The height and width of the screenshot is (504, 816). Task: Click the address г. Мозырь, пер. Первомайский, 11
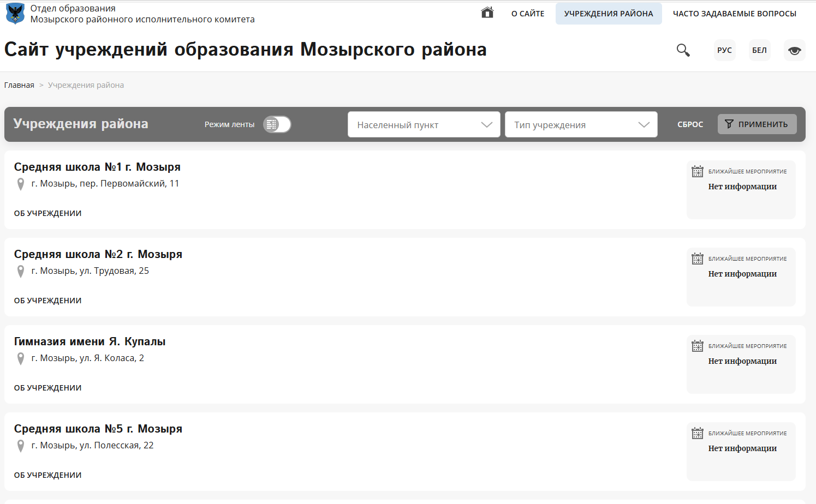click(105, 184)
